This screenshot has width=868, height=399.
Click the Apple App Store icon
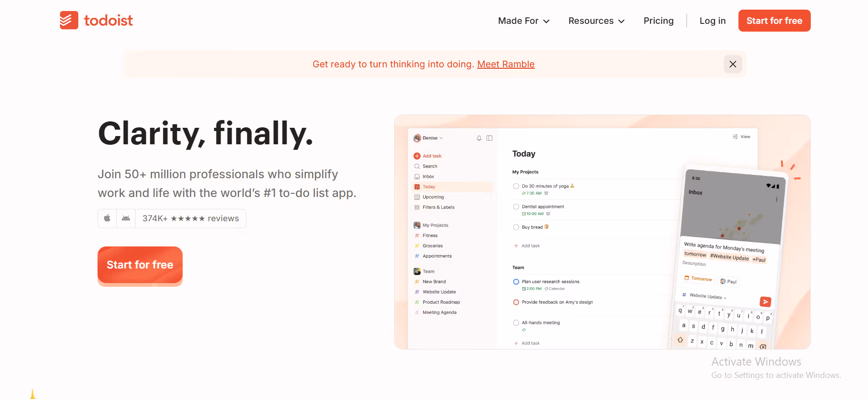coord(107,219)
